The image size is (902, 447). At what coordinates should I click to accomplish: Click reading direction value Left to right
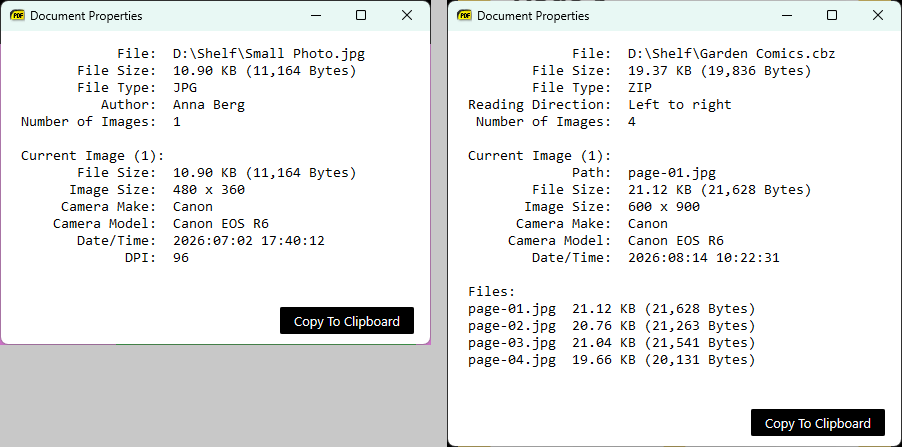click(679, 105)
